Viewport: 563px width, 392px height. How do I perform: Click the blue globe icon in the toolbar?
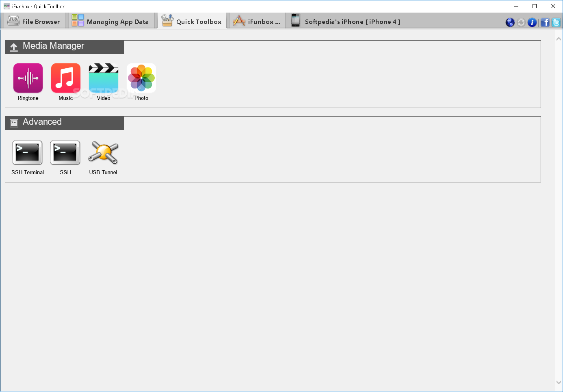(x=510, y=22)
